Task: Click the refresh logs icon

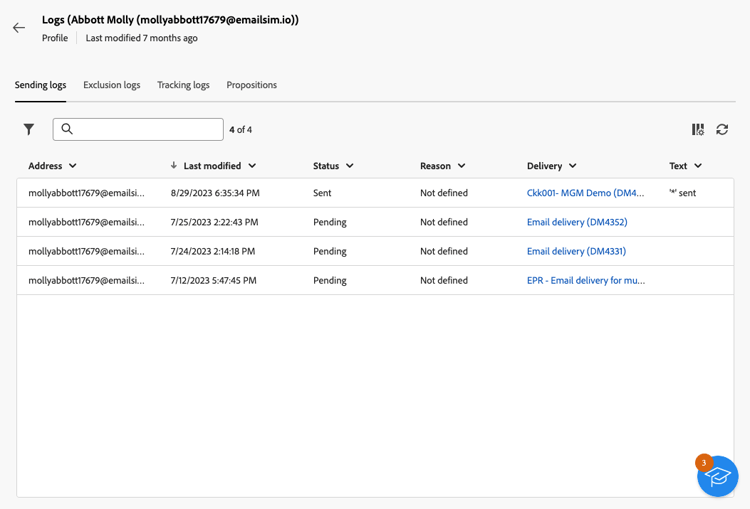Action: point(722,130)
